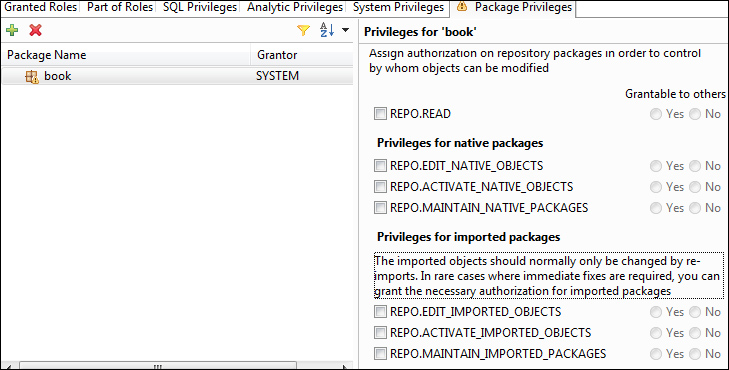
Task: Click 'Assign authorization on repository packages' description
Action: [x=535, y=61]
